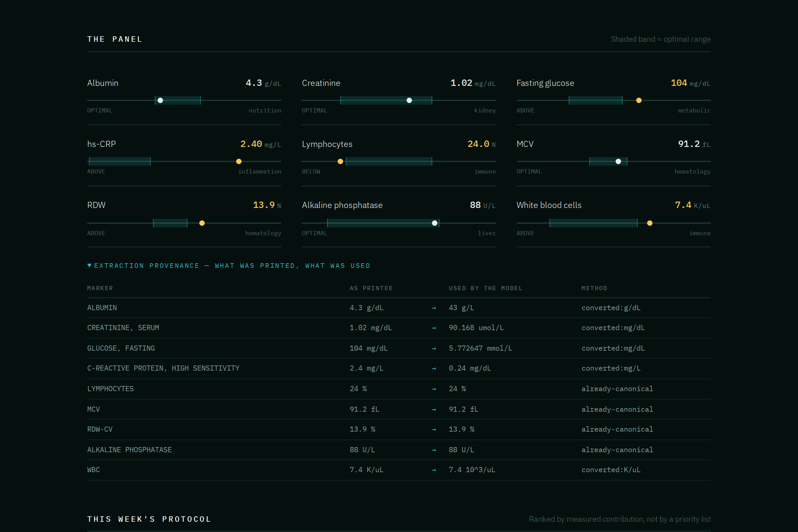Click the White blood cells card title

click(x=549, y=205)
